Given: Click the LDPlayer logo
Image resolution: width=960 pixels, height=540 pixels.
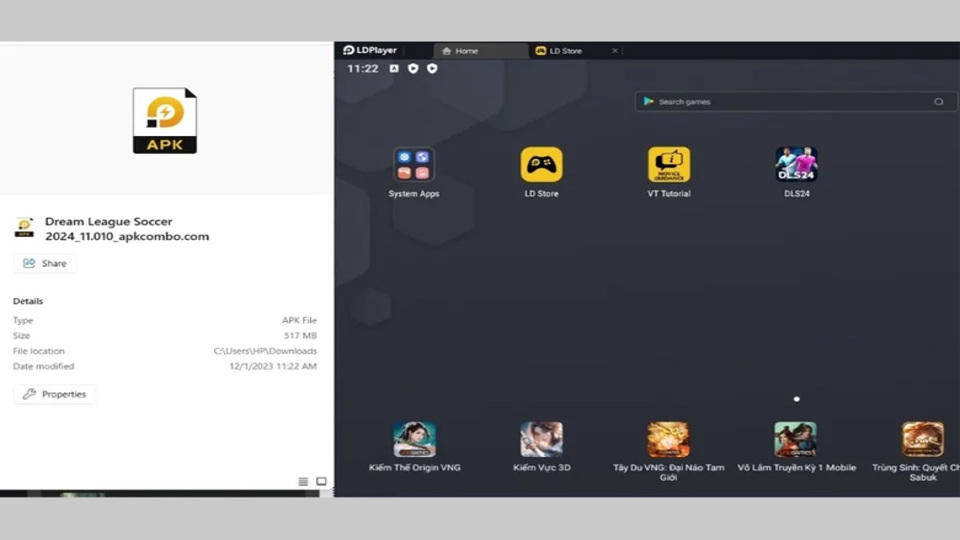Looking at the screenshot, I should point(370,50).
